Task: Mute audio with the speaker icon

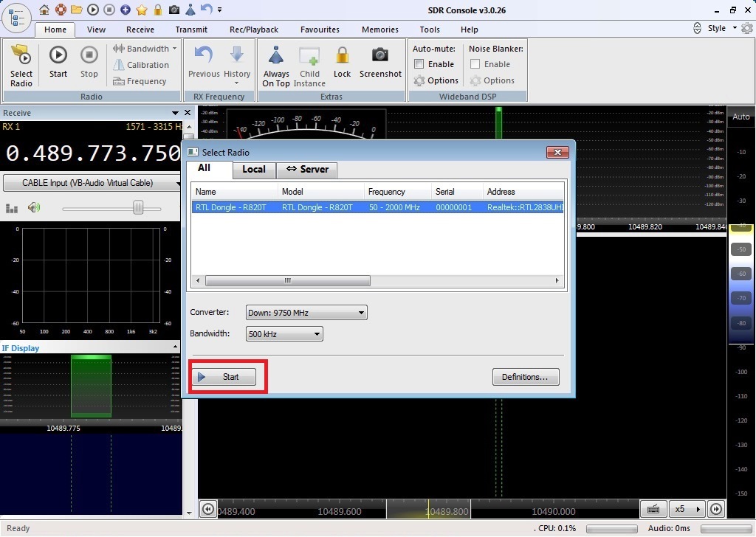Action: click(34, 208)
